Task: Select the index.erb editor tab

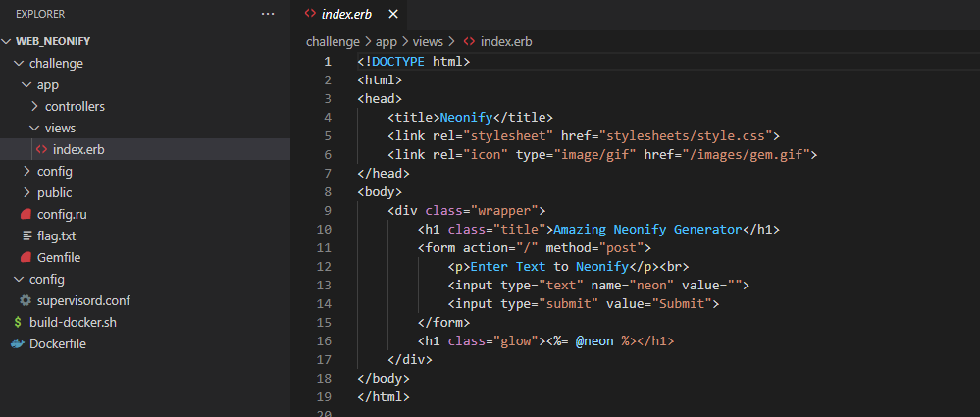Action: click(348, 14)
